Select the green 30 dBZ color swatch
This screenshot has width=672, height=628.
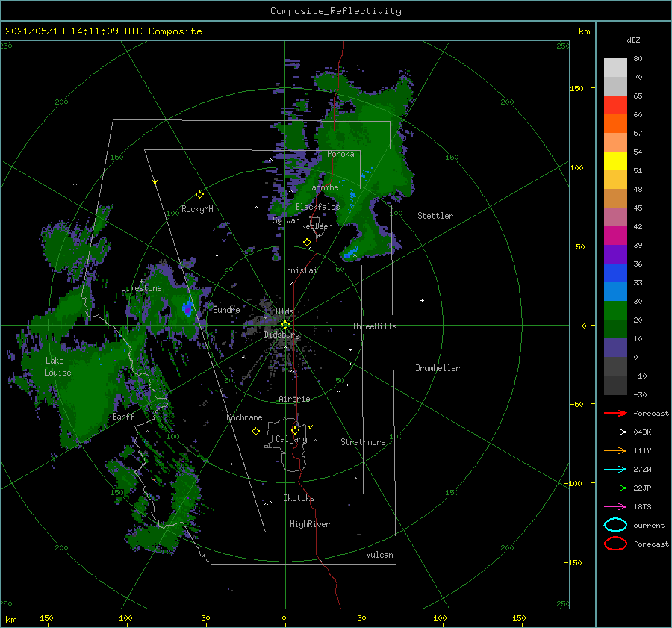615,311
